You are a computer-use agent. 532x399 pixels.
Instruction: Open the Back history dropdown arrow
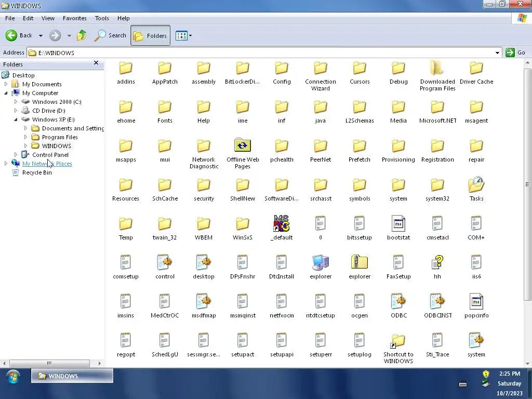[41, 36]
